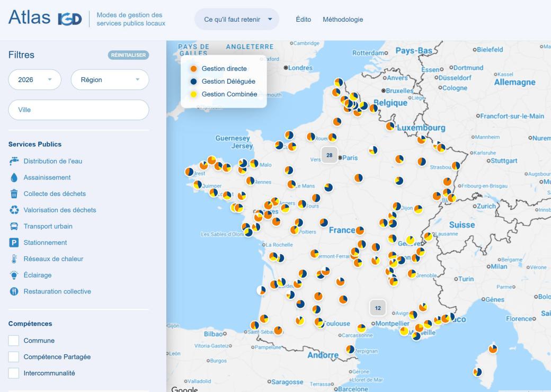Select the pie marker near Brest
551x392 pixels.
(189, 172)
